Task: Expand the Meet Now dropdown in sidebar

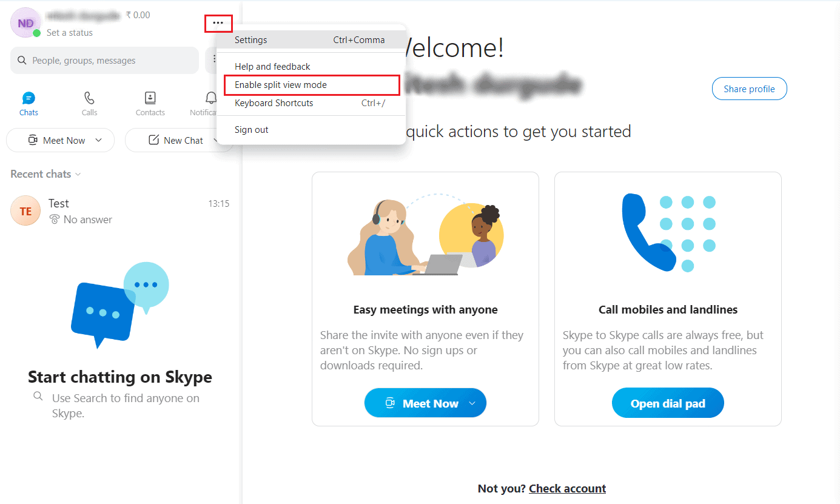Action: pos(99,140)
